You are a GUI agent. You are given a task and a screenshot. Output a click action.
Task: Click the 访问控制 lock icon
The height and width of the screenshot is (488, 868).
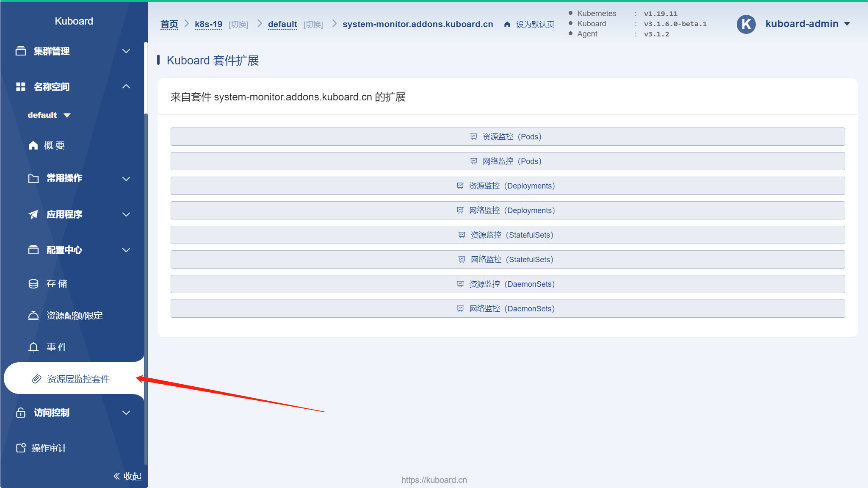[21, 413]
